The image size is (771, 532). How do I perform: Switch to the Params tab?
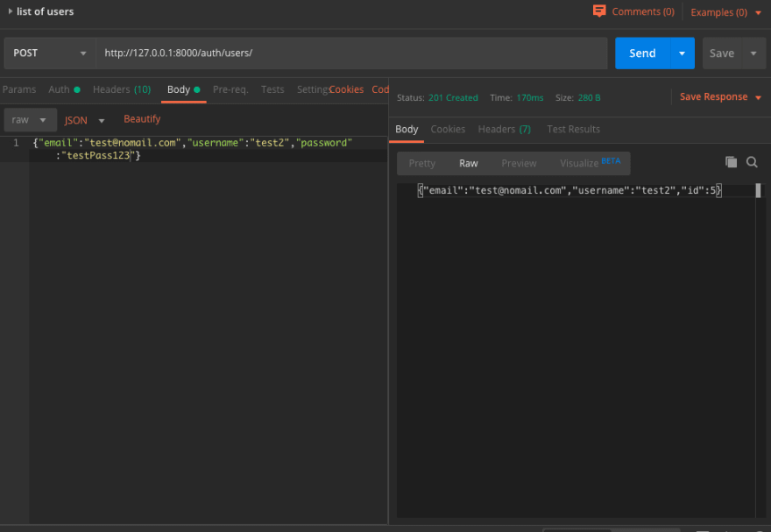click(x=19, y=89)
